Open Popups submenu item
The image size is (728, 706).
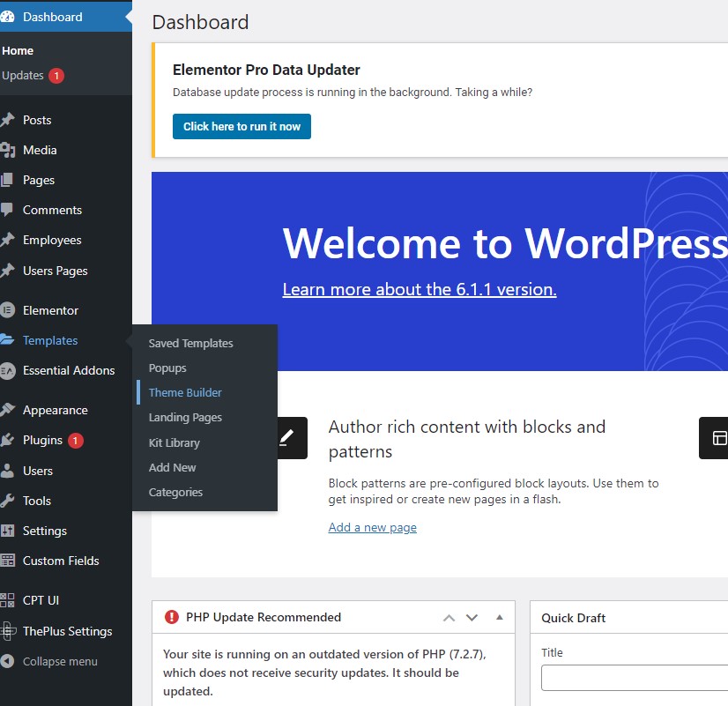tap(167, 368)
